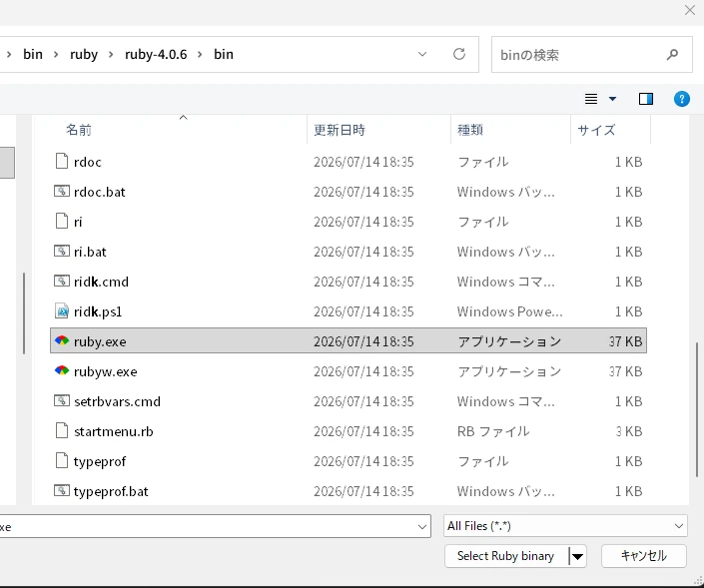
Task: Click the rubyw.exe application icon
Action: click(62, 370)
